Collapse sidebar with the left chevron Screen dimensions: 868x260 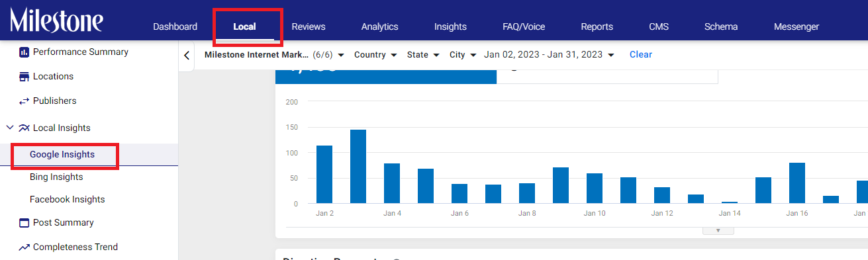coord(187,56)
